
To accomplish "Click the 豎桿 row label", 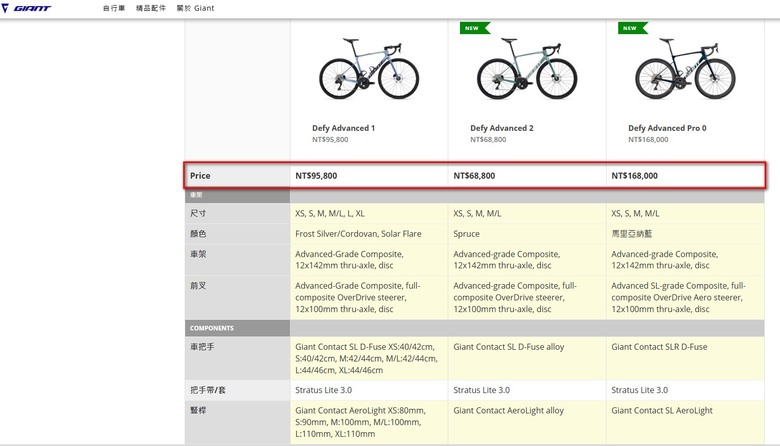I will (197, 411).
